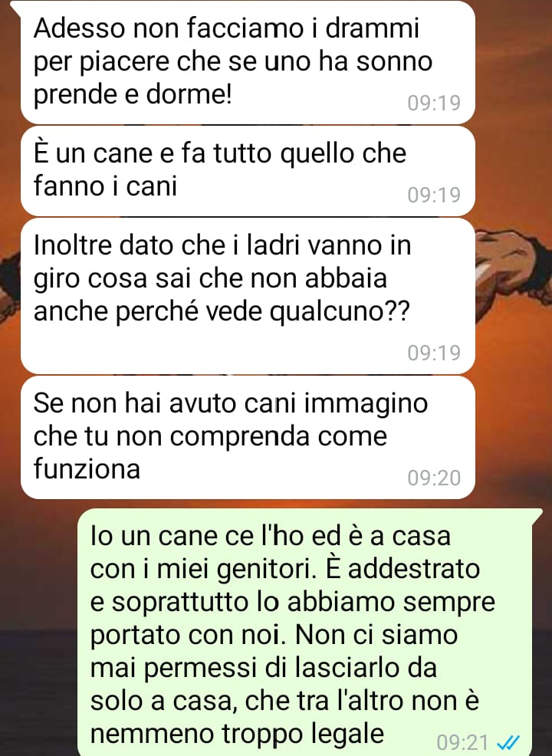Viewport: 552px width, 756px height.
Task: Click the word 'addestrato' in the green bubble
Action: click(x=414, y=568)
